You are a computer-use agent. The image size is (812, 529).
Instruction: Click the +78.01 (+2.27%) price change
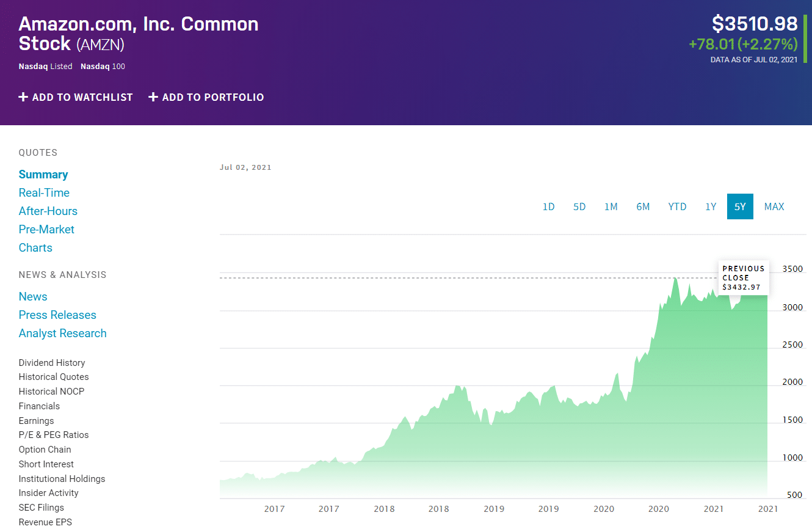click(x=743, y=44)
